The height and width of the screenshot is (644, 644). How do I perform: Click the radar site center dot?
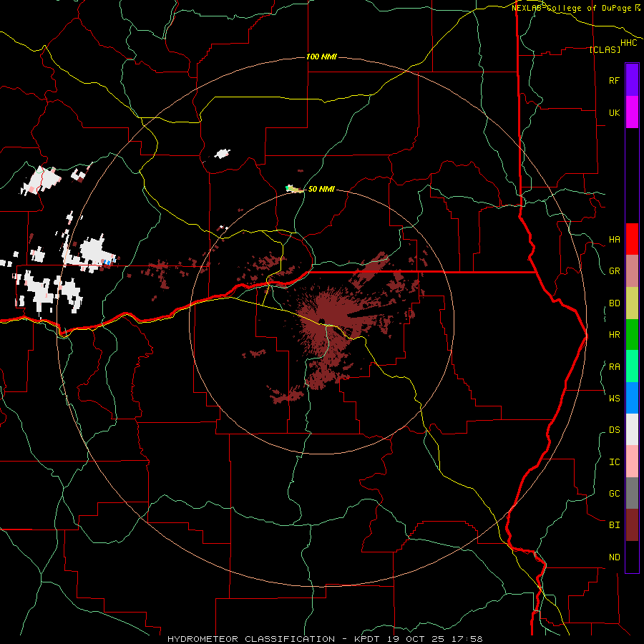321,321
